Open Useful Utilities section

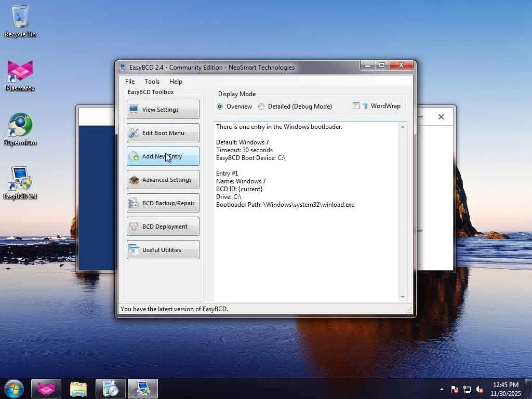[x=163, y=250]
